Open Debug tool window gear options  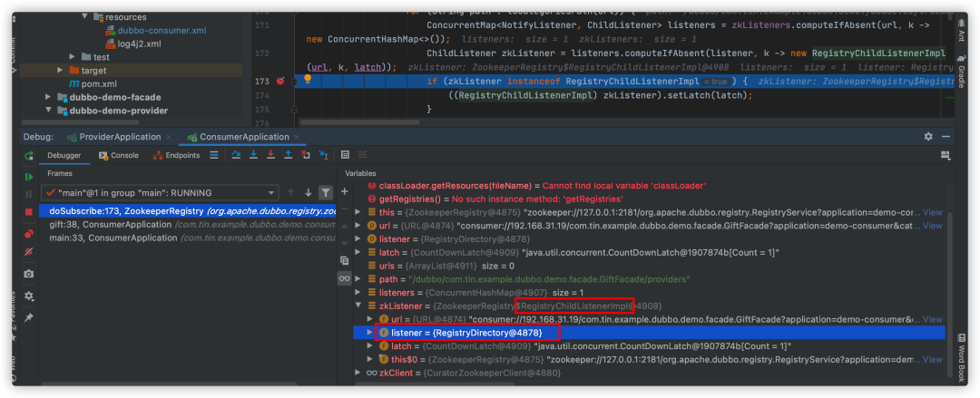928,137
